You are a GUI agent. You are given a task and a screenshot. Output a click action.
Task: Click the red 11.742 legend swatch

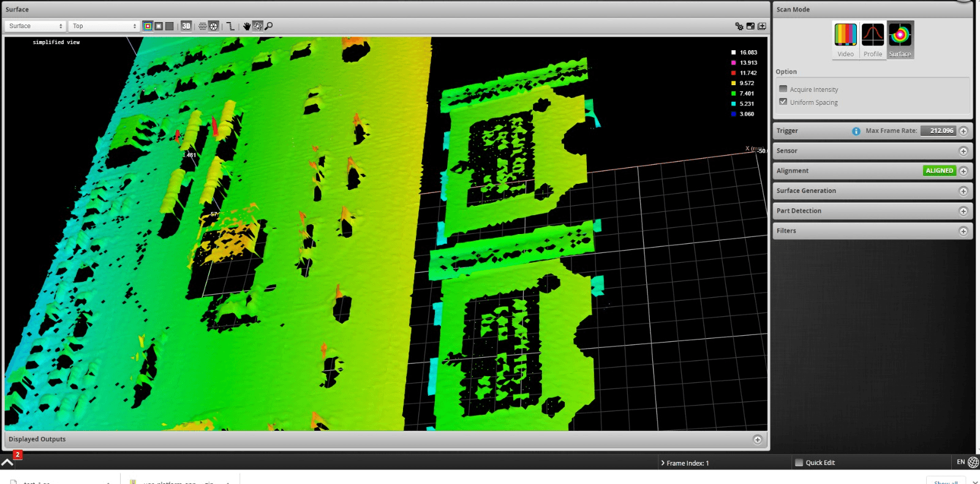[734, 73]
